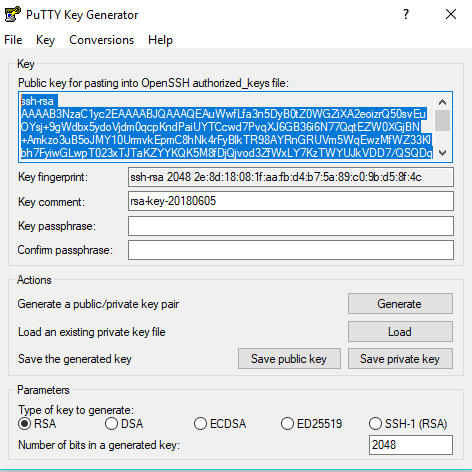Screen dimensions: 472x472
Task: Click the Generate button
Action: [x=400, y=304]
